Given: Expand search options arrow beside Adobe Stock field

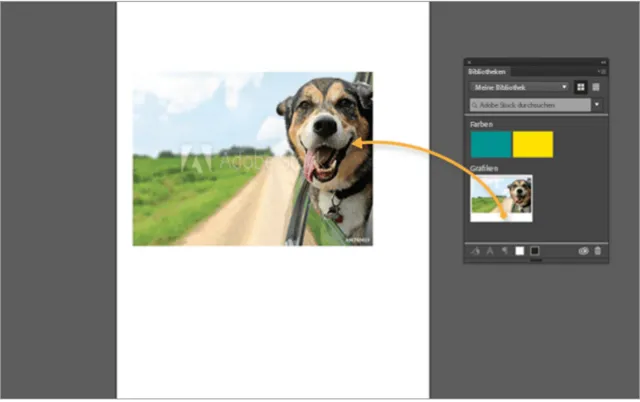Looking at the screenshot, I should tap(597, 105).
